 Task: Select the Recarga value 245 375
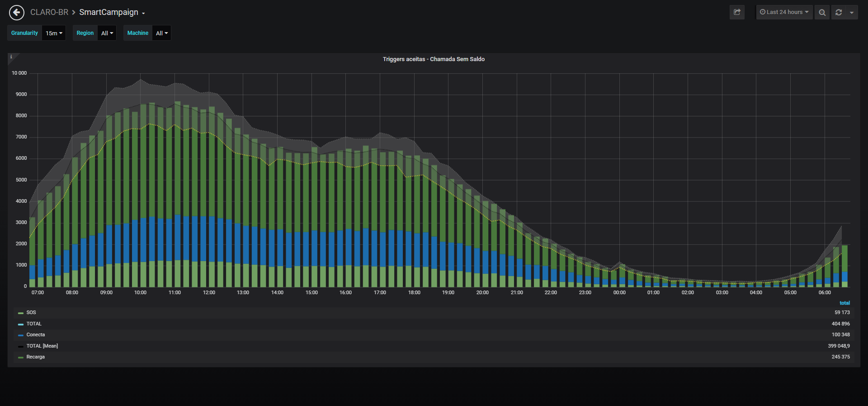pyautogui.click(x=841, y=357)
